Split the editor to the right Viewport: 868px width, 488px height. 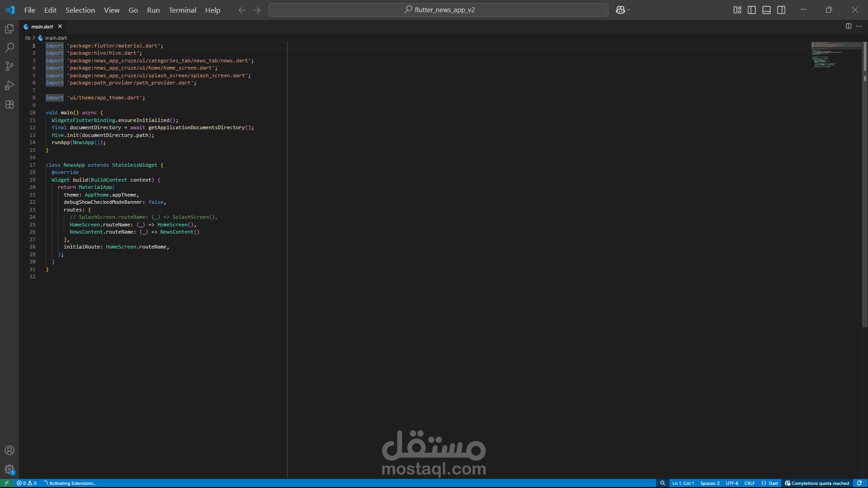(x=849, y=26)
